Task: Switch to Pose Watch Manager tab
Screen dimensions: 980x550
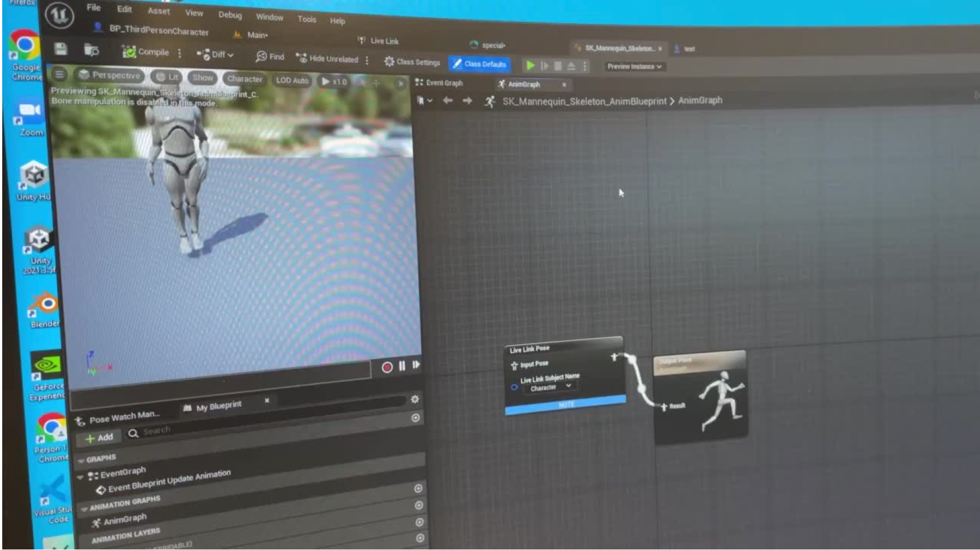Action: tap(119, 416)
